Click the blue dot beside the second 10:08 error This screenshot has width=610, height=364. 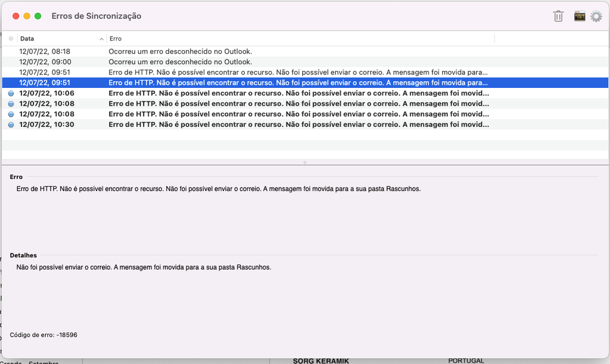tap(10, 114)
